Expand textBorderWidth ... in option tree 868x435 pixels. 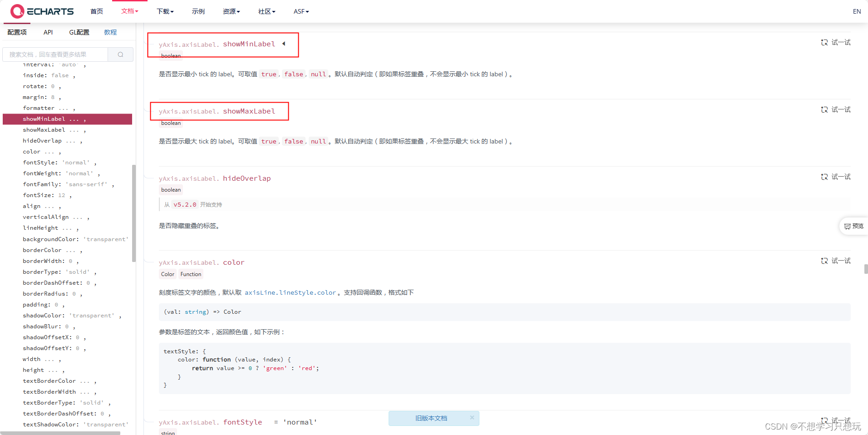[59, 392]
